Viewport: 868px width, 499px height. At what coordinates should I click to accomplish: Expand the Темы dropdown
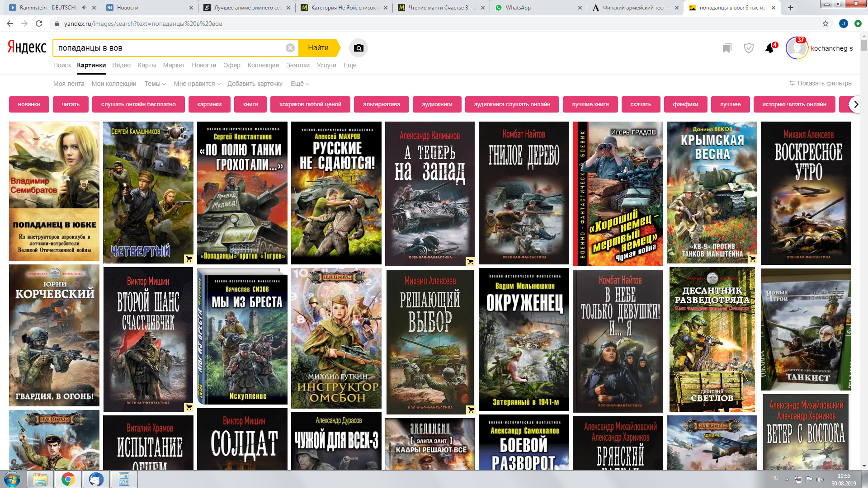pos(155,84)
